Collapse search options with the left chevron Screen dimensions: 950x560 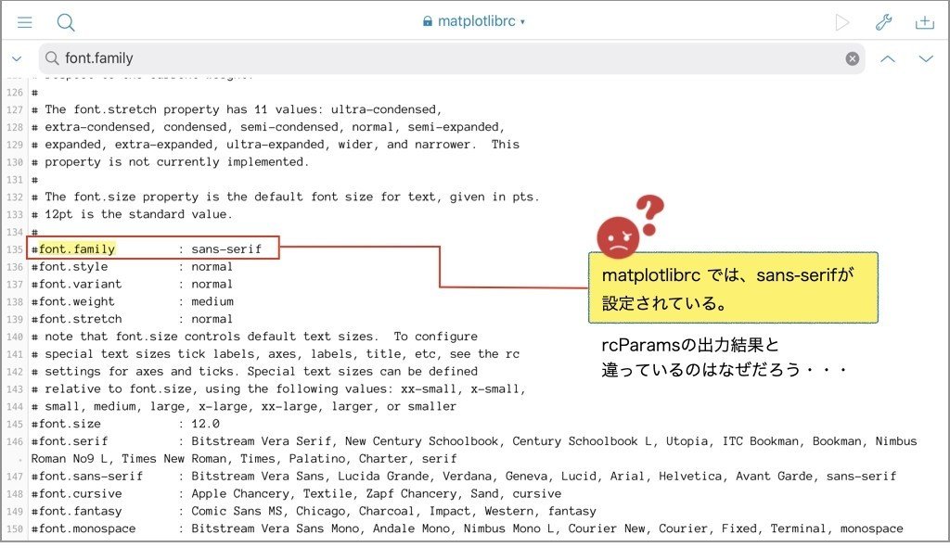(17, 57)
